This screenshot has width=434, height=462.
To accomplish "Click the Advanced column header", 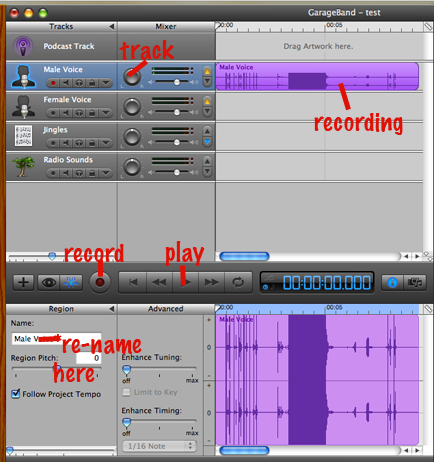I will [x=166, y=309].
